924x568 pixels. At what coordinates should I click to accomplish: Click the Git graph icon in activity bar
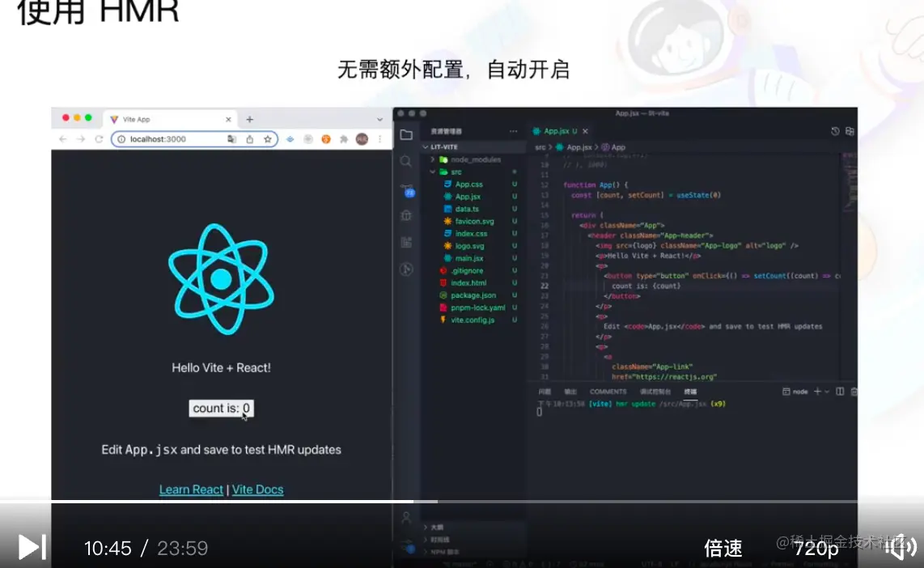406,269
